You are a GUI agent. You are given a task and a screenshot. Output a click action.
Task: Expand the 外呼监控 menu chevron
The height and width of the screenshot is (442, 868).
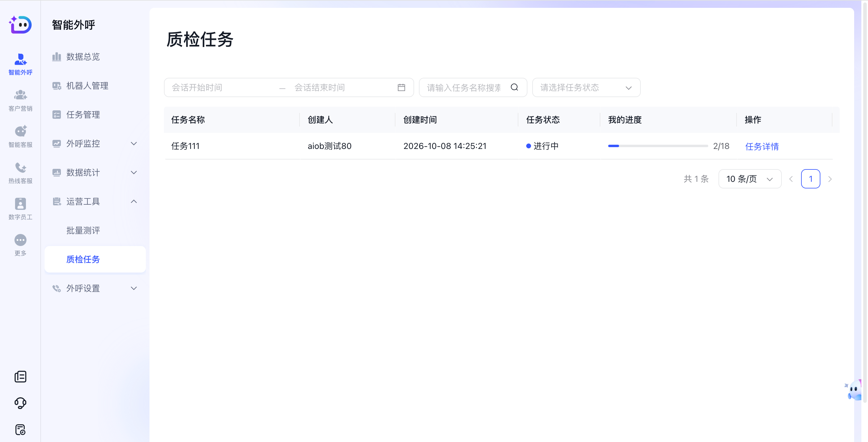click(x=134, y=144)
